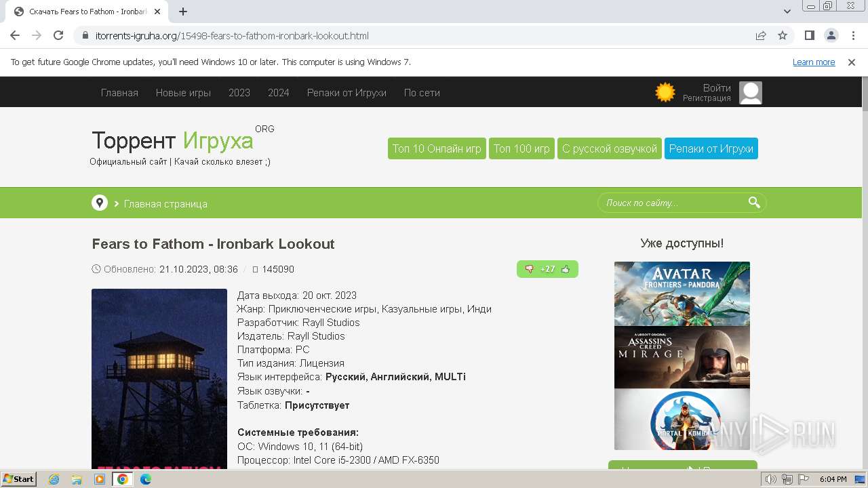Click the location pin breadcrumb icon

[100, 203]
